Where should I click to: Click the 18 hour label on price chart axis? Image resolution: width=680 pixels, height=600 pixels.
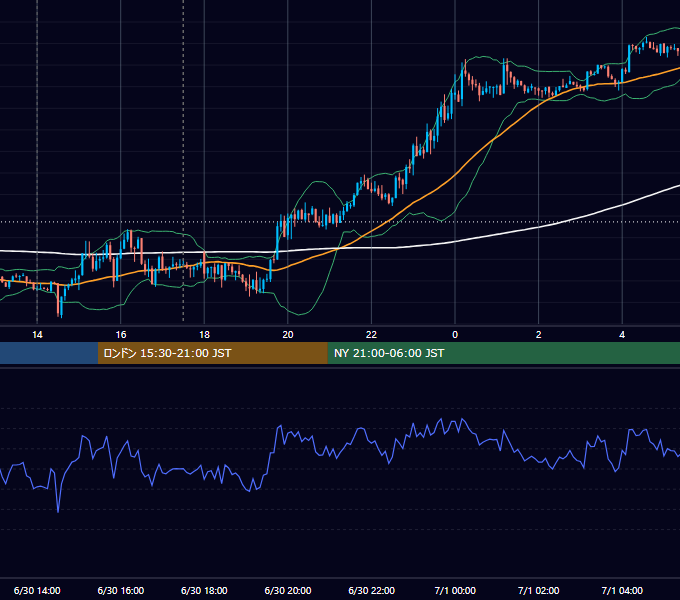click(204, 335)
